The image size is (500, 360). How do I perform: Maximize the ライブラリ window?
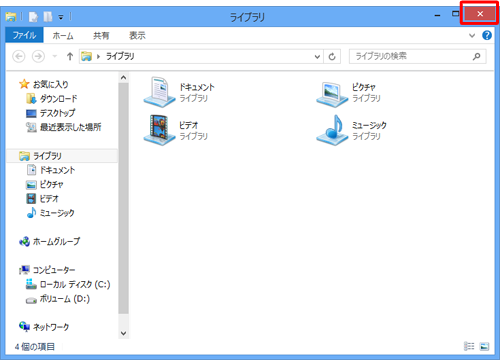tap(455, 14)
